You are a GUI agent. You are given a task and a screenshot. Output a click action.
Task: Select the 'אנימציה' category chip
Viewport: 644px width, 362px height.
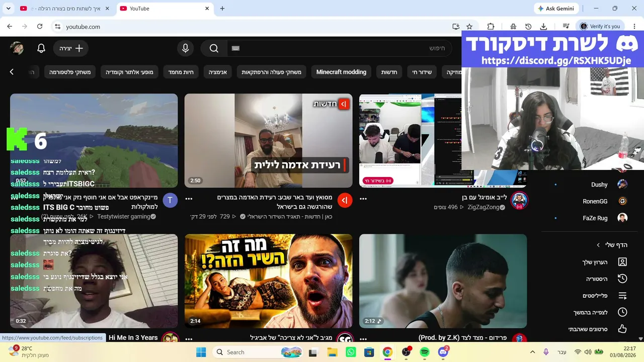(x=218, y=72)
